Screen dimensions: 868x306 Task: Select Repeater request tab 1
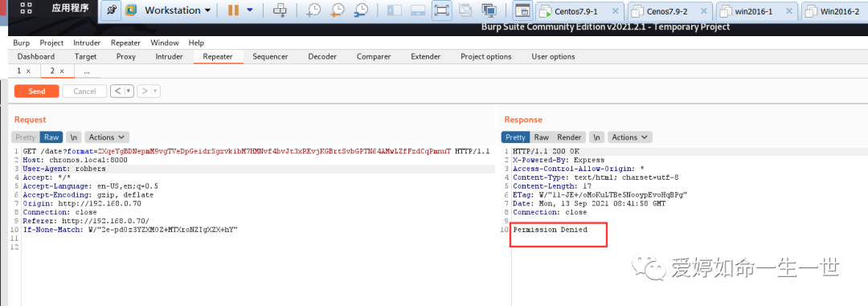click(x=19, y=71)
